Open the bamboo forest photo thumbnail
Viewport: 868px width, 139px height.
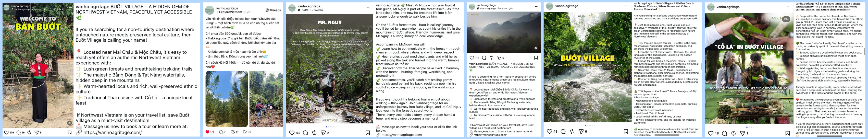(226, 98)
